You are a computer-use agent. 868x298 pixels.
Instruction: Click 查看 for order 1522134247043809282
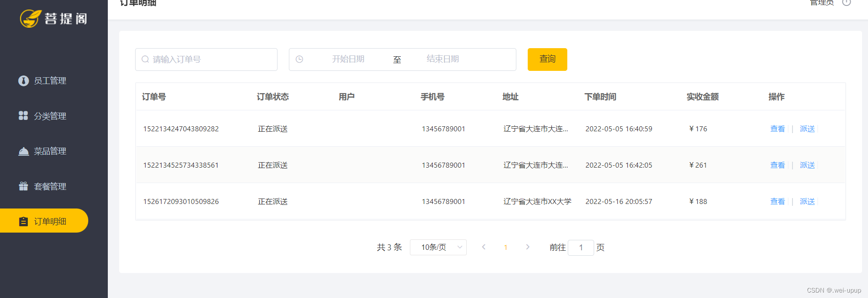pos(777,129)
